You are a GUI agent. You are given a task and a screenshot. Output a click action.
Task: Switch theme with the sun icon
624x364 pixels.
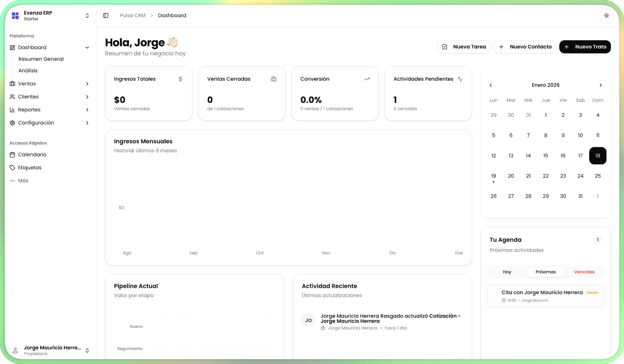[x=606, y=16]
